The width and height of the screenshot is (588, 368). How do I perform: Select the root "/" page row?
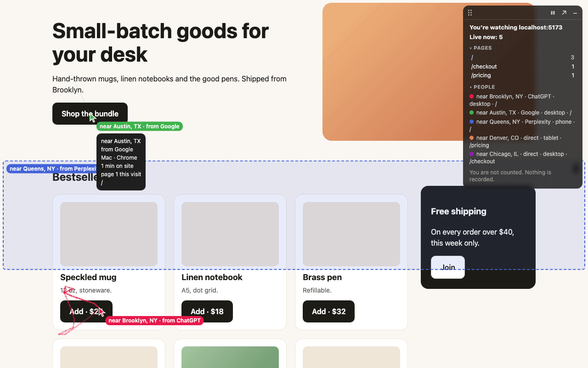pos(523,57)
